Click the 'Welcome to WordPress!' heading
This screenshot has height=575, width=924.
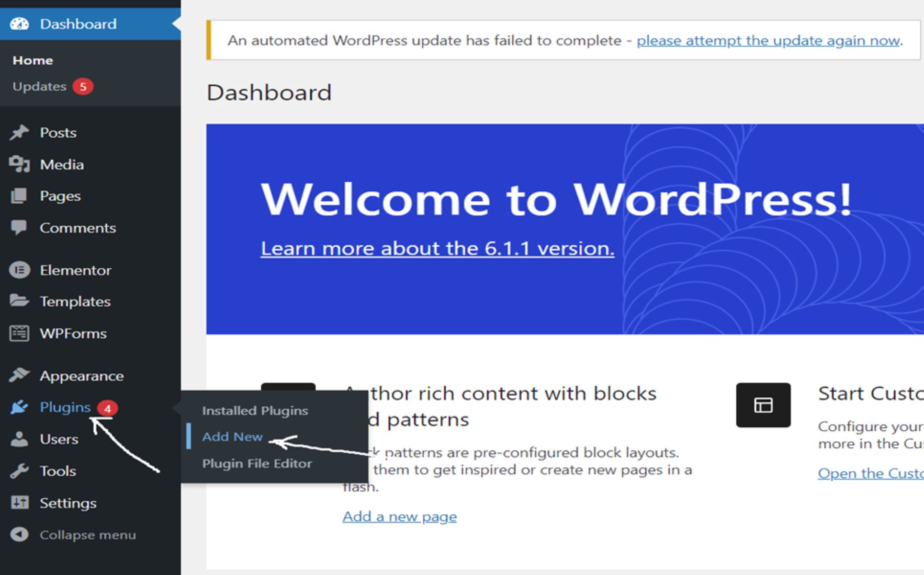coord(556,199)
